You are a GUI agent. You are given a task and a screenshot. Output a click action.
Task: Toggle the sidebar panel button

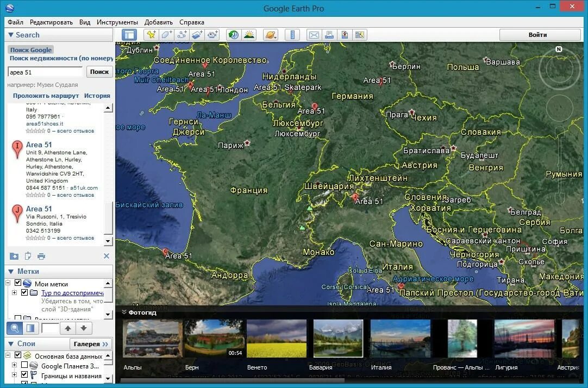click(x=129, y=35)
